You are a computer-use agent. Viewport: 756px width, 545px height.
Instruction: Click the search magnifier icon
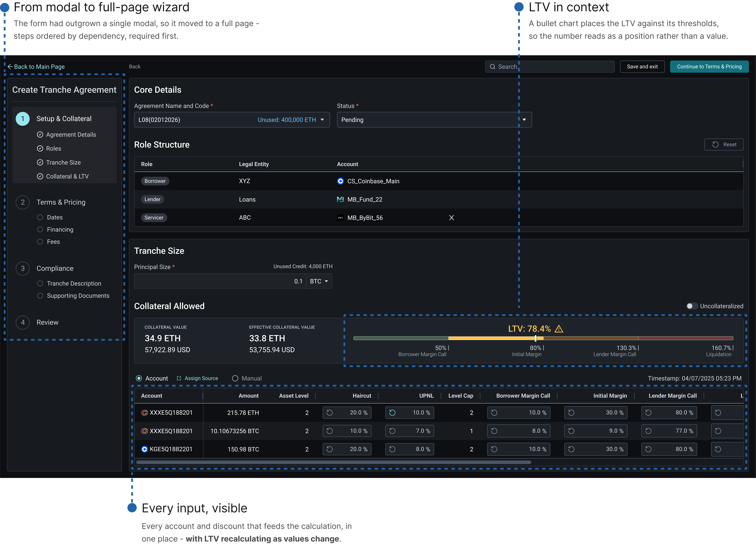492,67
